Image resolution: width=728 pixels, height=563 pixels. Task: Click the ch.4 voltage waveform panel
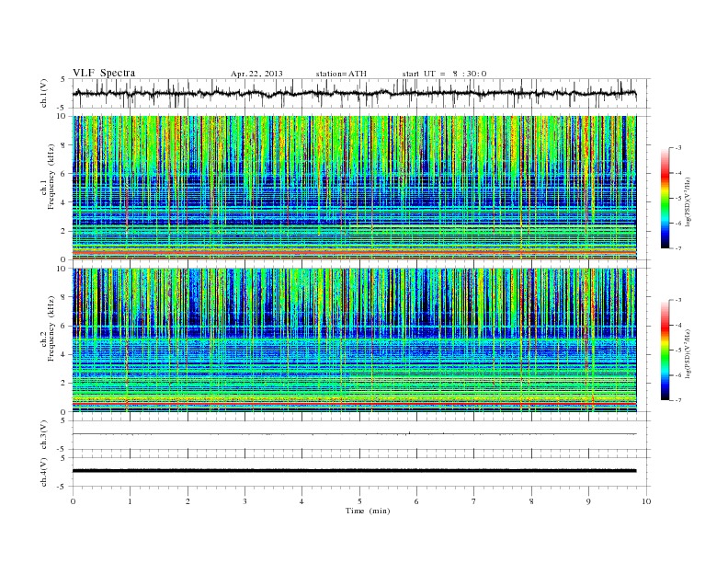[361, 472]
